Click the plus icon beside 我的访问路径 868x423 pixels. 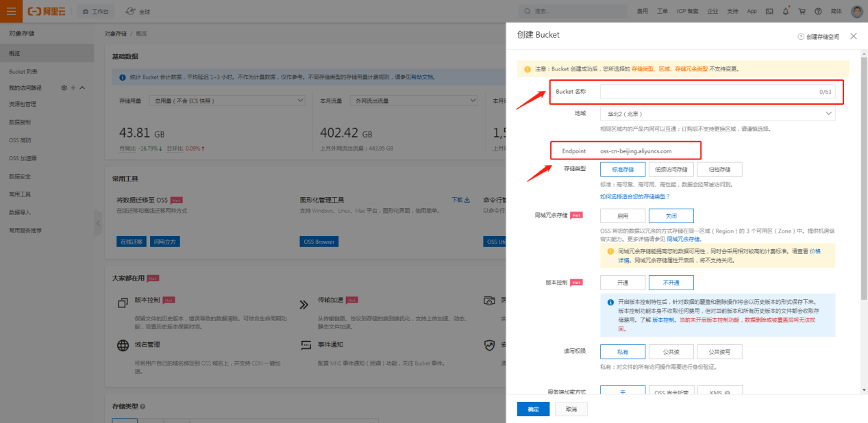(x=73, y=88)
